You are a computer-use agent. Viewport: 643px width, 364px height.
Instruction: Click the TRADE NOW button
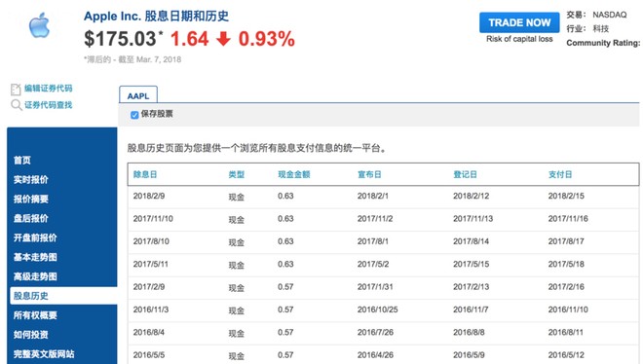[x=519, y=22]
